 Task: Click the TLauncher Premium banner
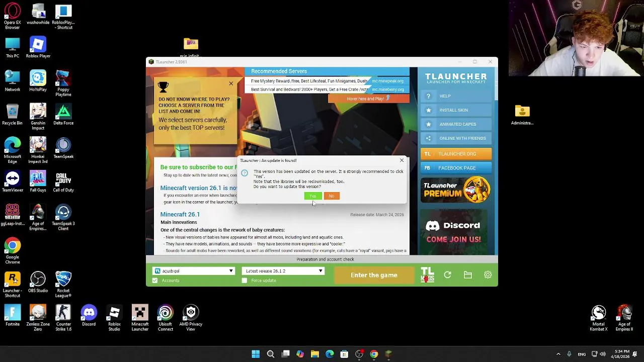(x=456, y=190)
